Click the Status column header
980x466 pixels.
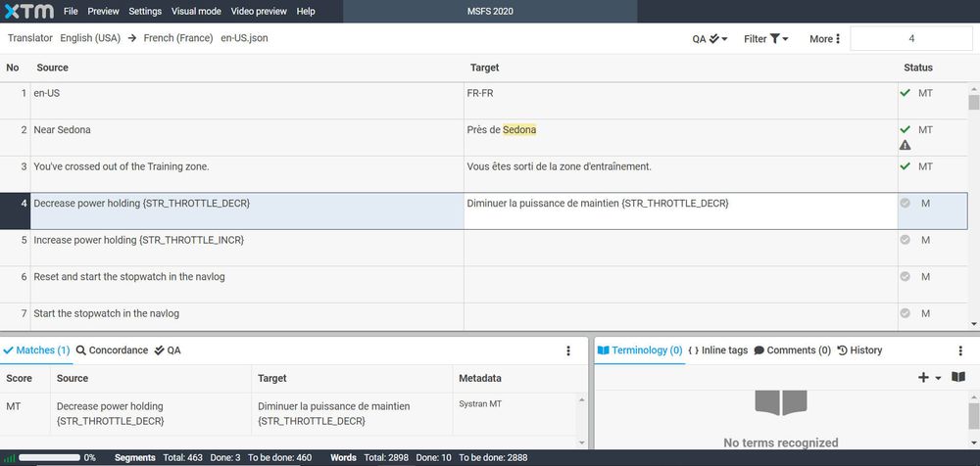tap(917, 68)
